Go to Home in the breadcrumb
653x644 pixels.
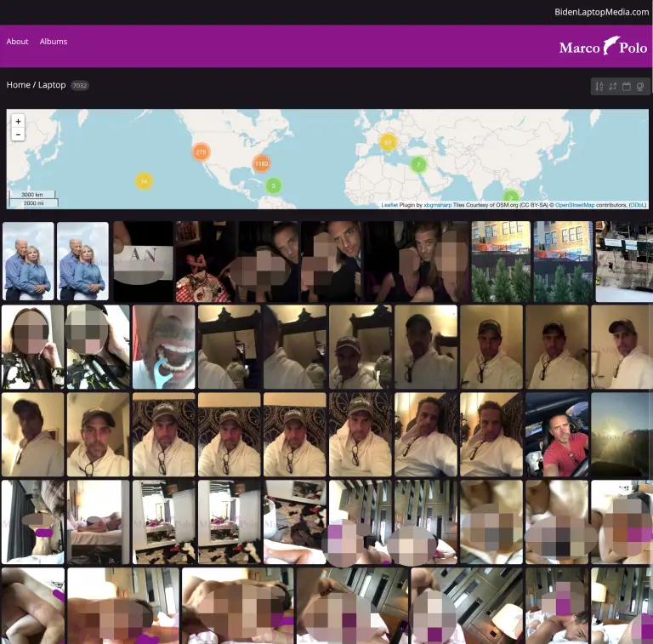18,85
